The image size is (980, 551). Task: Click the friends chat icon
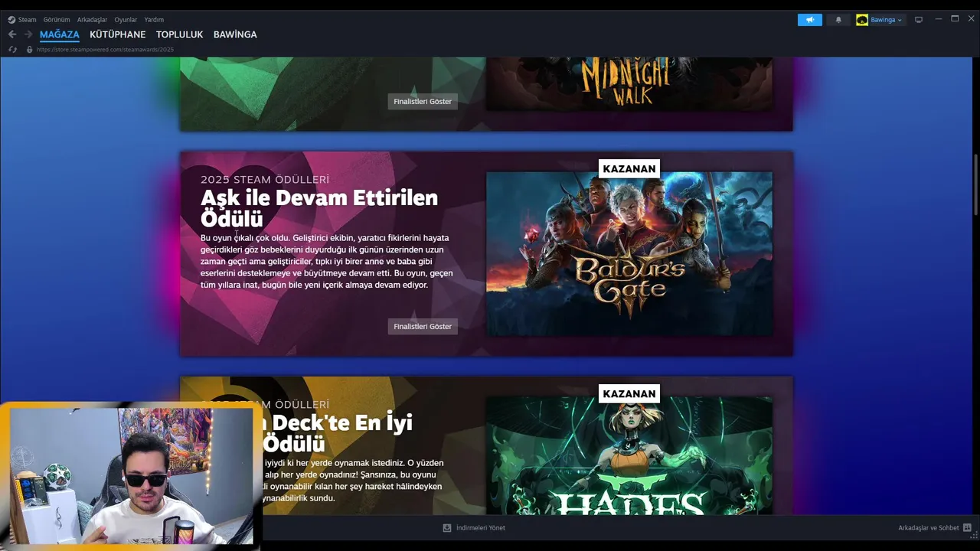967,528
